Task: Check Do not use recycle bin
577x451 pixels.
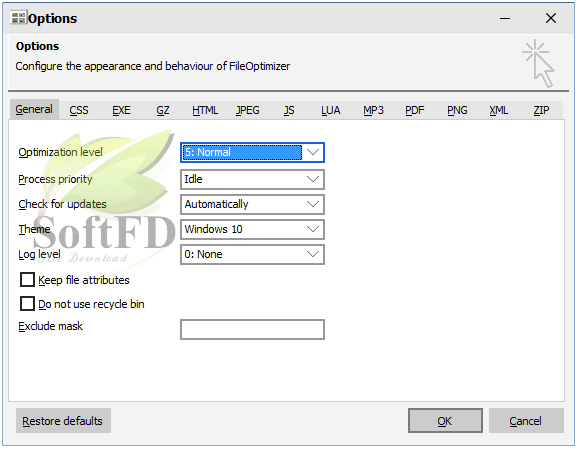Action: 27,304
